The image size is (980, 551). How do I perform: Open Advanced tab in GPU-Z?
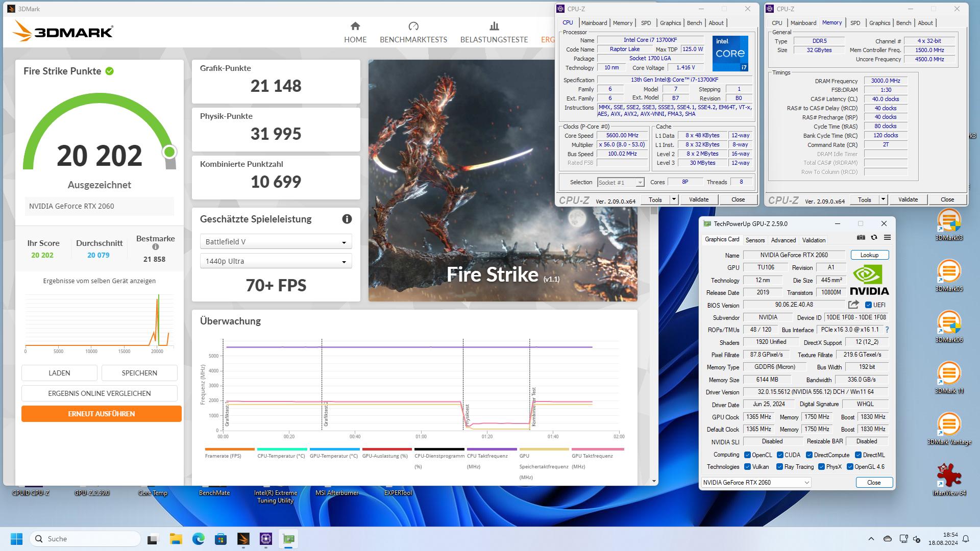pos(783,240)
